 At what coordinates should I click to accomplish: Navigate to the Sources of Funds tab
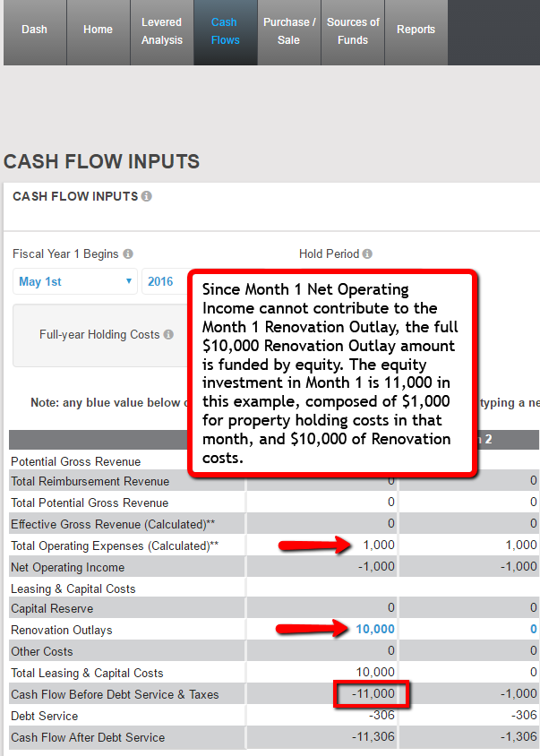point(353,31)
